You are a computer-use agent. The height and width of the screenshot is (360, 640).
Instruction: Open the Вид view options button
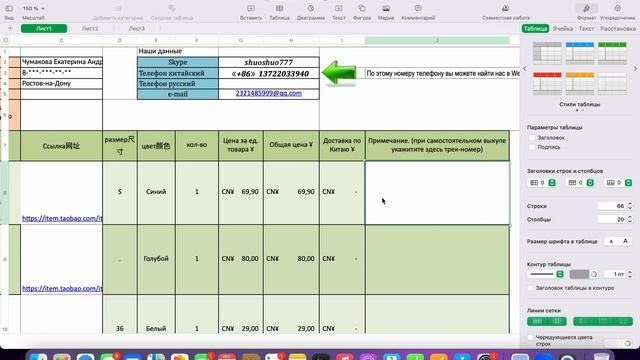point(9,9)
